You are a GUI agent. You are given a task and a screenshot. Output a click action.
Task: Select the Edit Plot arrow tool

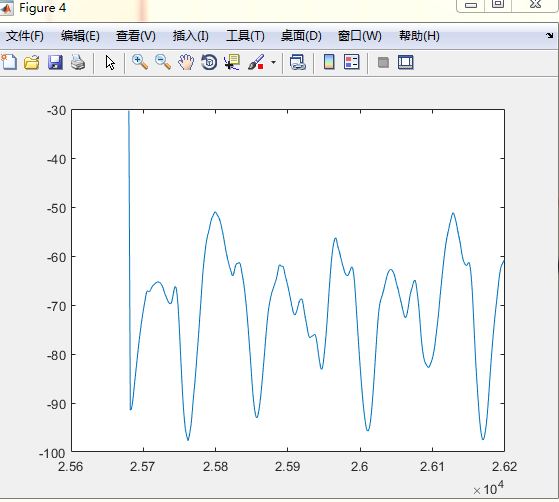tap(110, 62)
